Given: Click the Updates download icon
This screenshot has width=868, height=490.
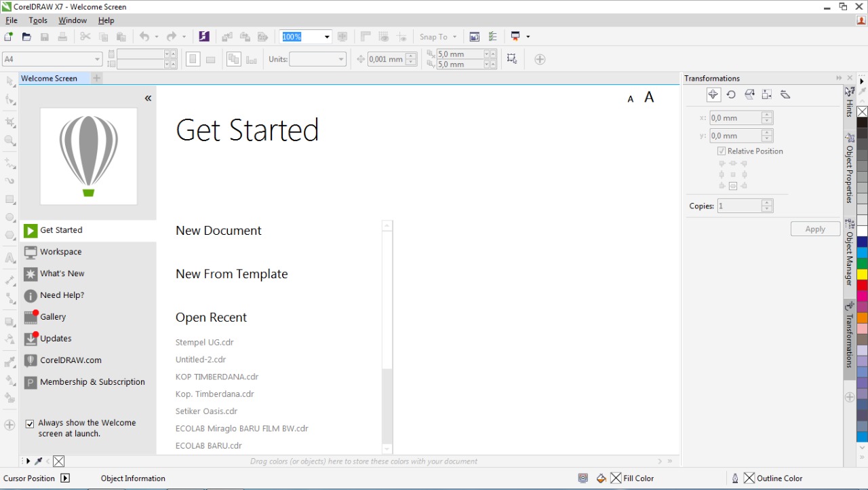Looking at the screenshot, I should pyautogui.click(x=31, y=339).
